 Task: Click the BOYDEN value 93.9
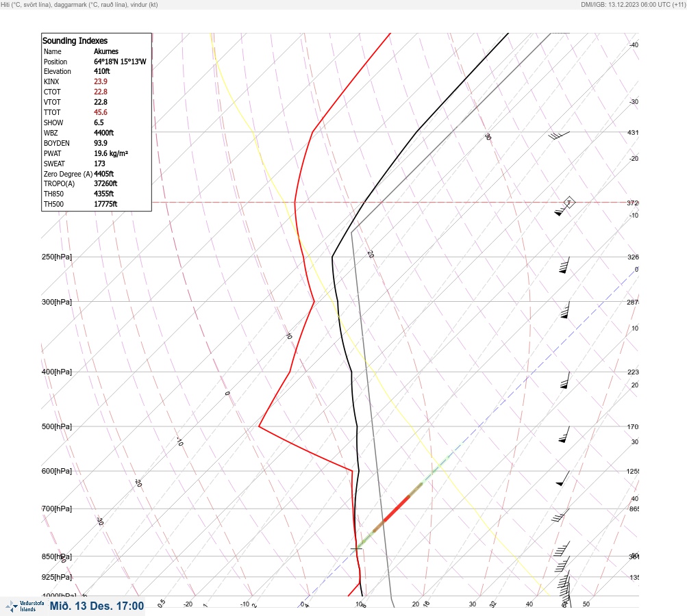point(101,143)
